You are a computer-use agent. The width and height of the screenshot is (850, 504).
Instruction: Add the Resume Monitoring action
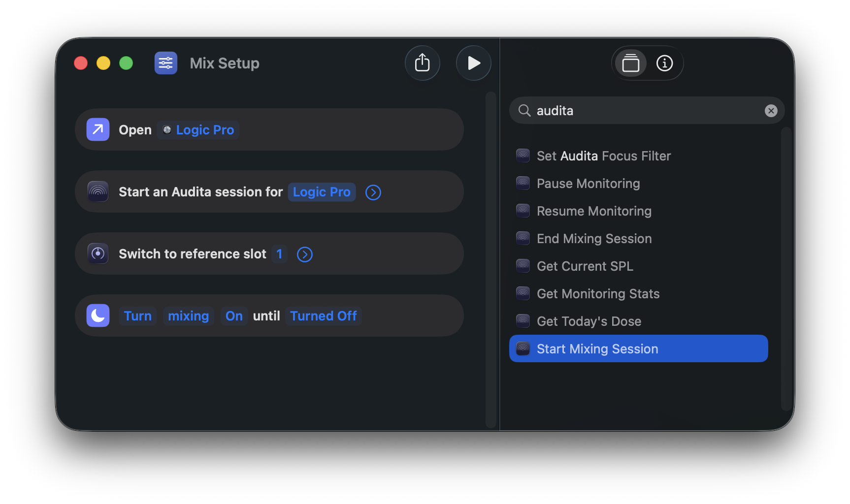[x=639, y=211]
